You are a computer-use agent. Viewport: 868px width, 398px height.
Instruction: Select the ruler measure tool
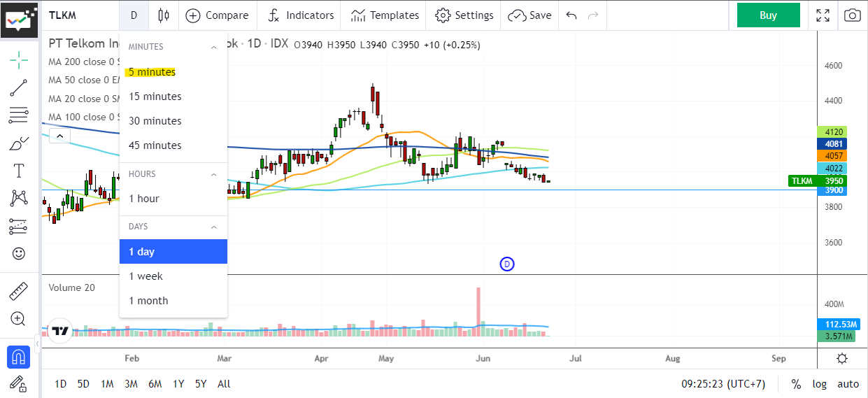[19, 291]
